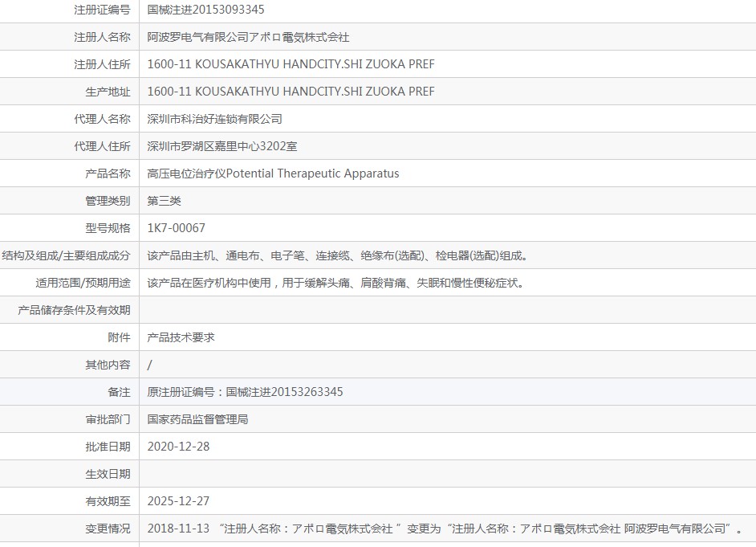Select registration number 国械注进20153093345
This screenshot has height=547, width=756.
pyautogui.click(x=206, y=10)
